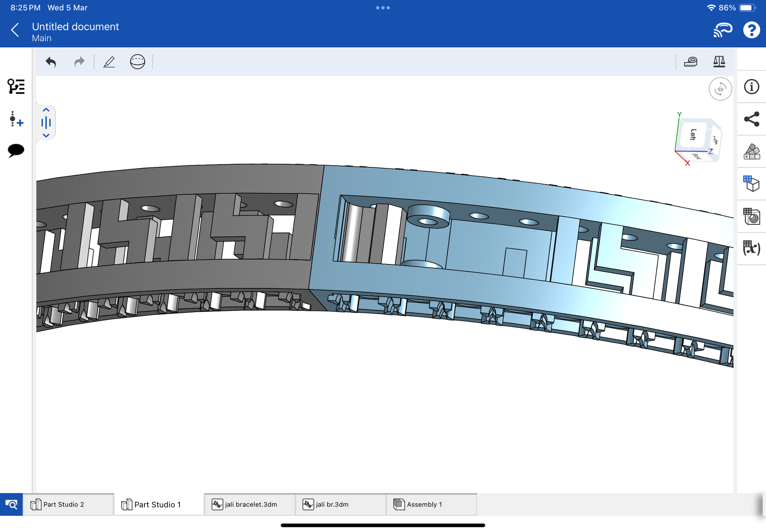
Task: Toggle the rotation lock button
Action: coord(720,89)
